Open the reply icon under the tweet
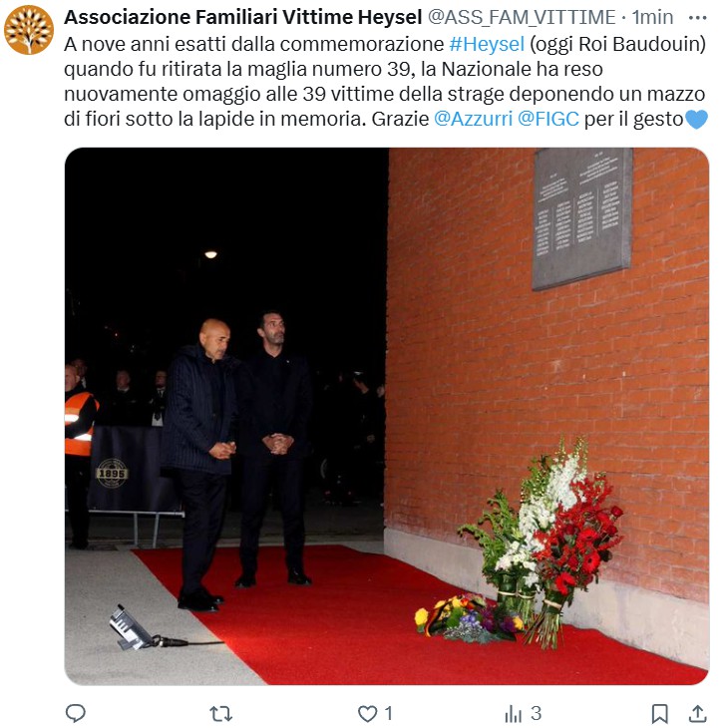 click(x=75, y=713)
